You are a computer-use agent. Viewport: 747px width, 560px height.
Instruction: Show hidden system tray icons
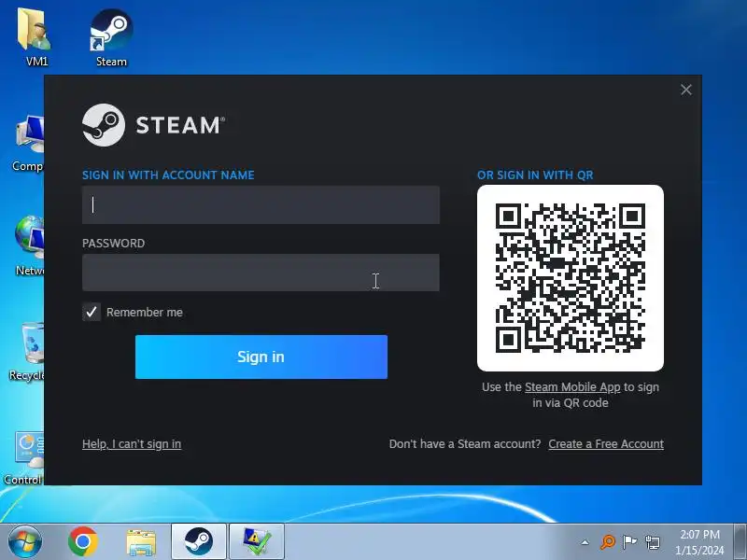pyautogui.click(x=585, y=542)
